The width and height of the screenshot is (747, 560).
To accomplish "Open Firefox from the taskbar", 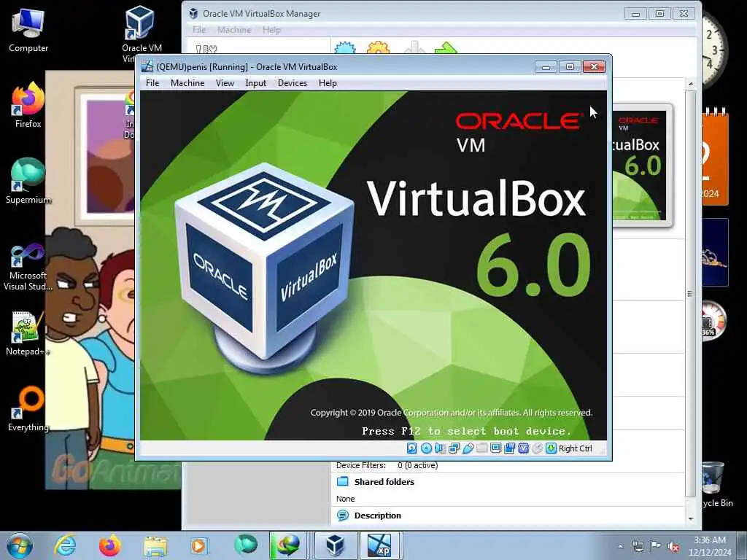I will point(109,545).
